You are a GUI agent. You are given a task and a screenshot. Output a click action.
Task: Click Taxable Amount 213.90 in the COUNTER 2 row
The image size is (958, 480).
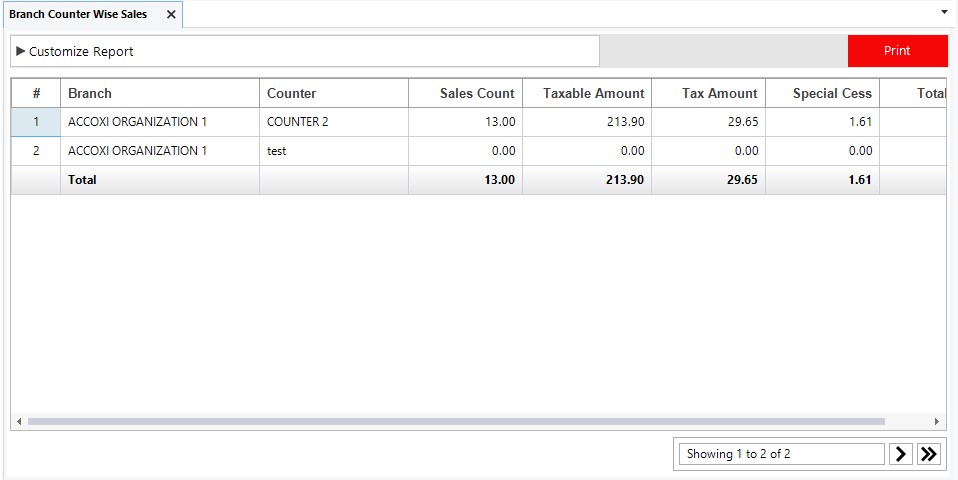[587, 122]
